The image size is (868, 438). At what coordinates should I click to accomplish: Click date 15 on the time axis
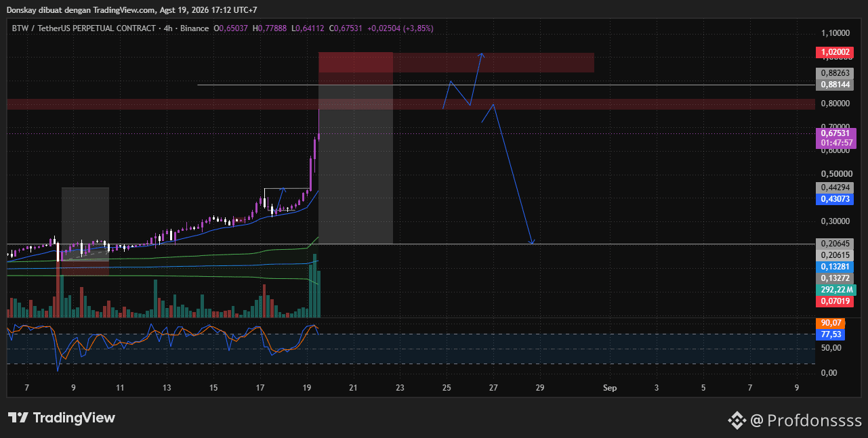coord(213,388)
